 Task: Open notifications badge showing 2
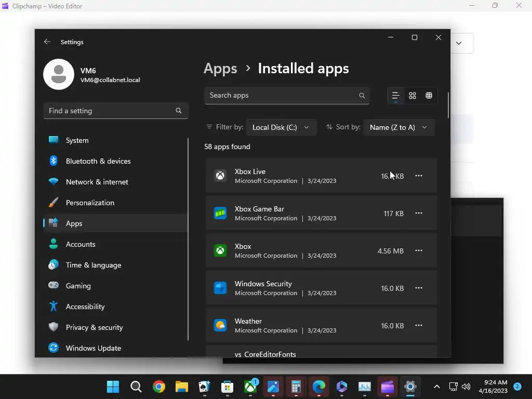pyautogui.click(x=517, y=387)
